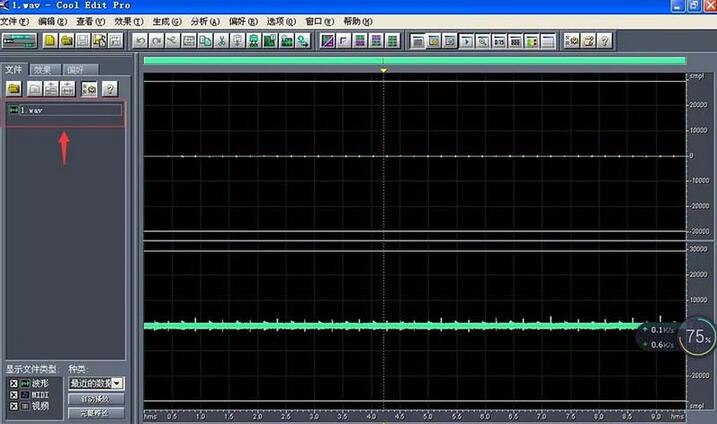
Task: Open the 种类 sort type dropdown
Action: 118,383
